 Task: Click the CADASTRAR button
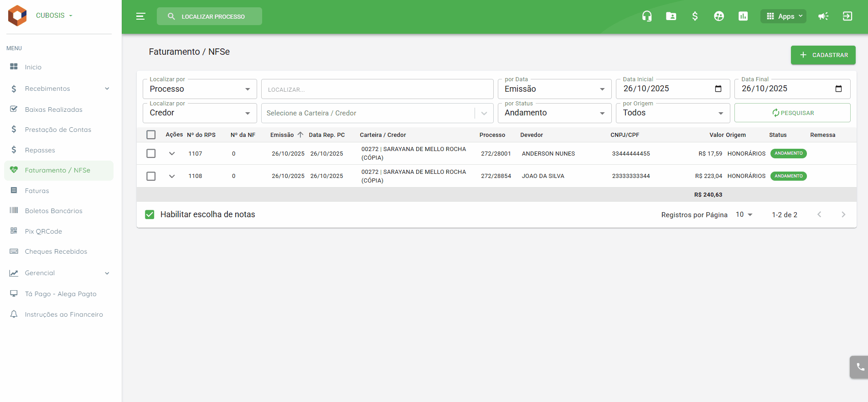tap(823, 55)
